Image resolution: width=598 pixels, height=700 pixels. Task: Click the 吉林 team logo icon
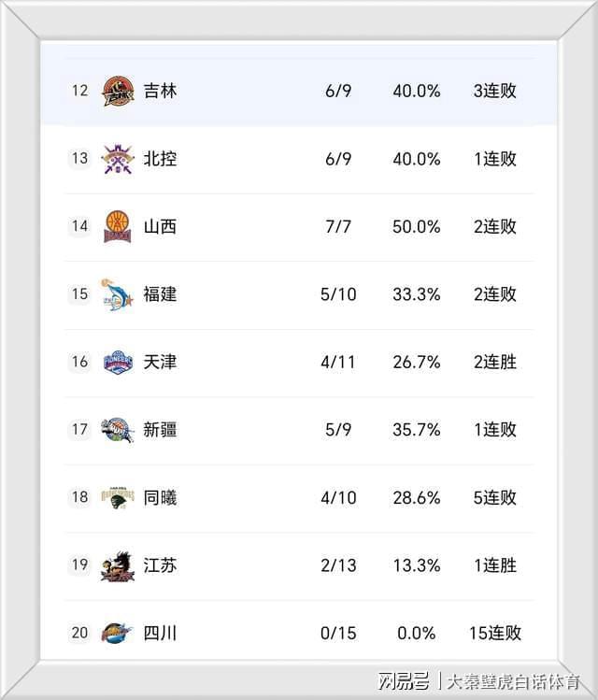click(118, 91)
